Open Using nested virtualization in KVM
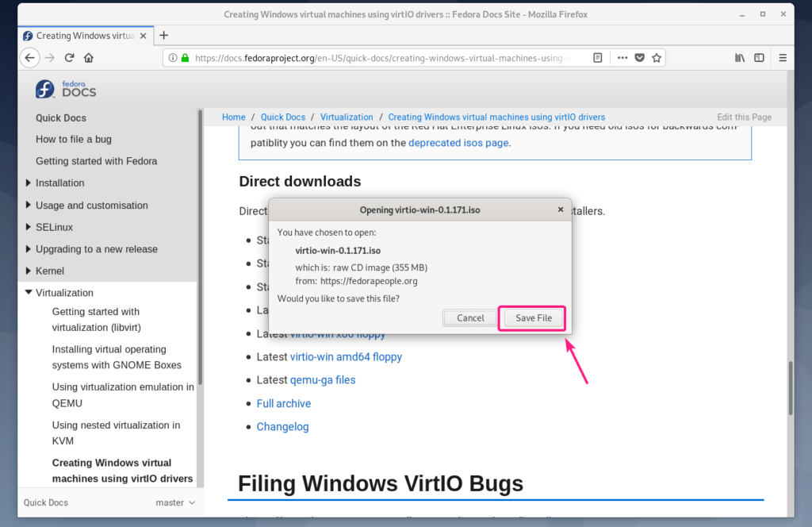This screenshot has width=812, height=527. pos(116,433)
